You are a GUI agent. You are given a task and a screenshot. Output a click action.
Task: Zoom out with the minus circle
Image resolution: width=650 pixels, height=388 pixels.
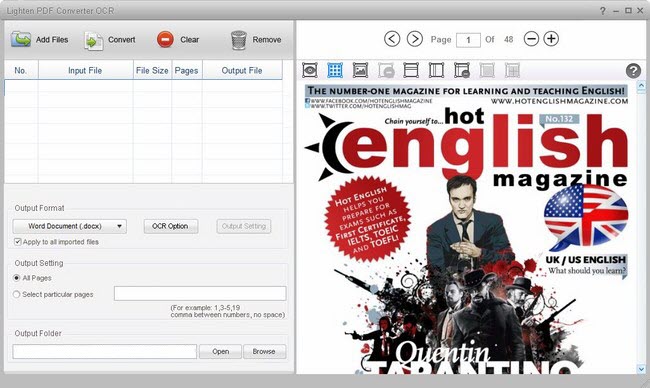(x=531, y=39)
